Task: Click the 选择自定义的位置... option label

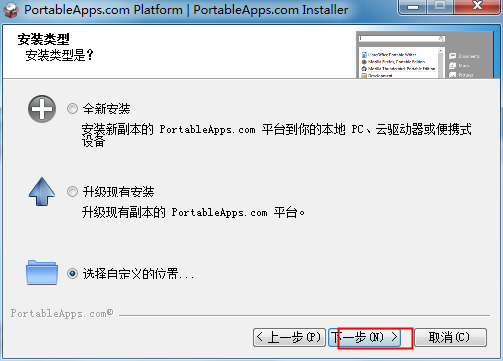Action: (138, 274)
